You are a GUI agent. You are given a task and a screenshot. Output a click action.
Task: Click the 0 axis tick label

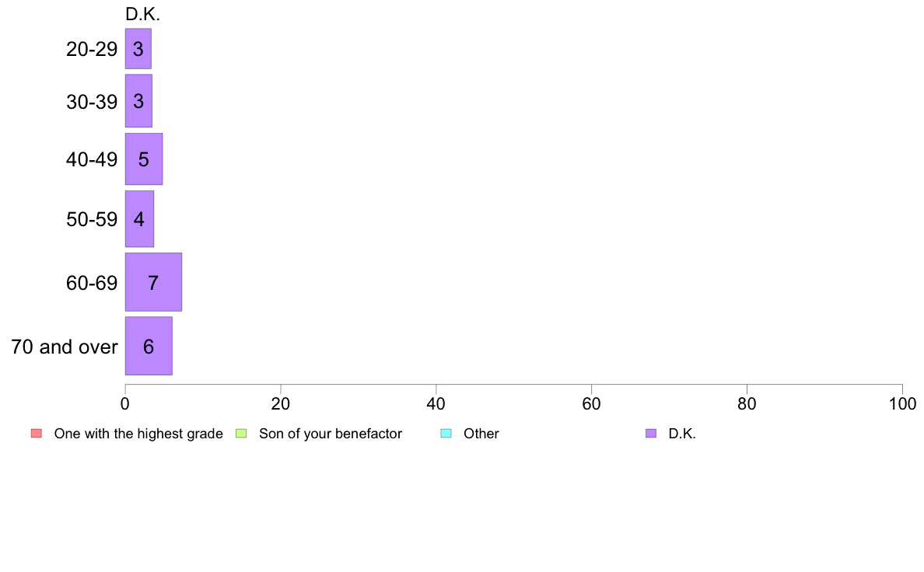(x=125, y=404)
